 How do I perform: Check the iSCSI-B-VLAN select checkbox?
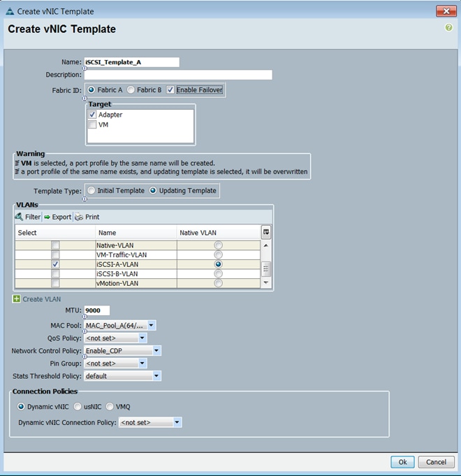(x=55, y=273)
